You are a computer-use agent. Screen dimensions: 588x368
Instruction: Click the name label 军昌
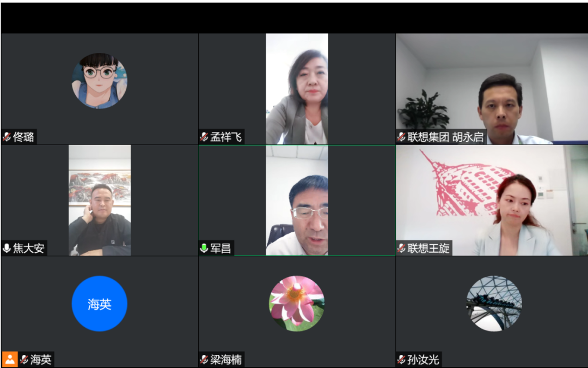220,248
